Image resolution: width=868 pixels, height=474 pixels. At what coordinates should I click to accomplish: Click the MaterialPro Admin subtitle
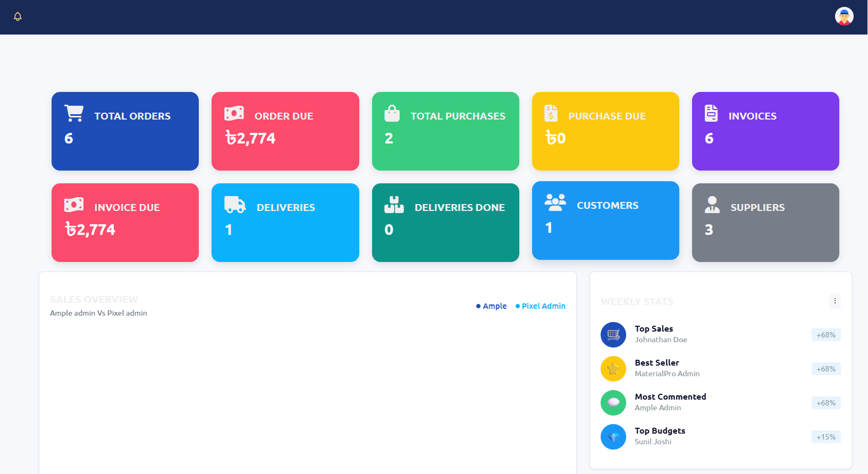point(667,374)
